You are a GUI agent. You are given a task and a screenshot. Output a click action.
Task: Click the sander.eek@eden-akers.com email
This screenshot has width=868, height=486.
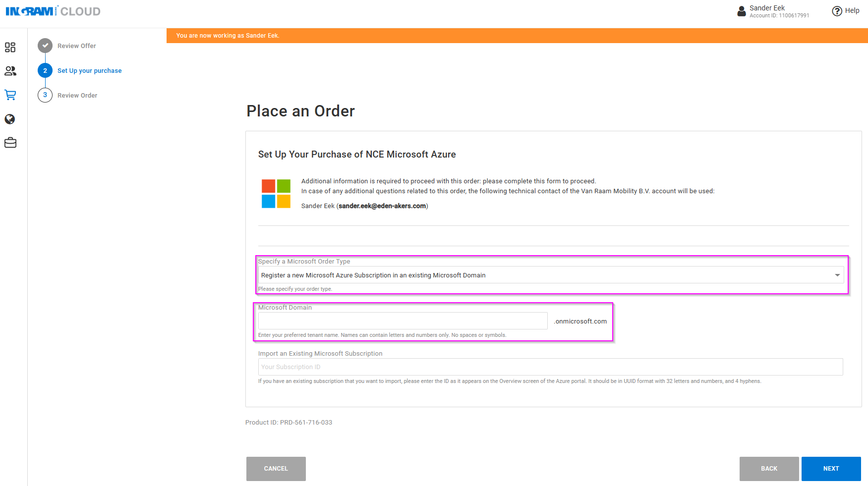[x=382, y=206]
